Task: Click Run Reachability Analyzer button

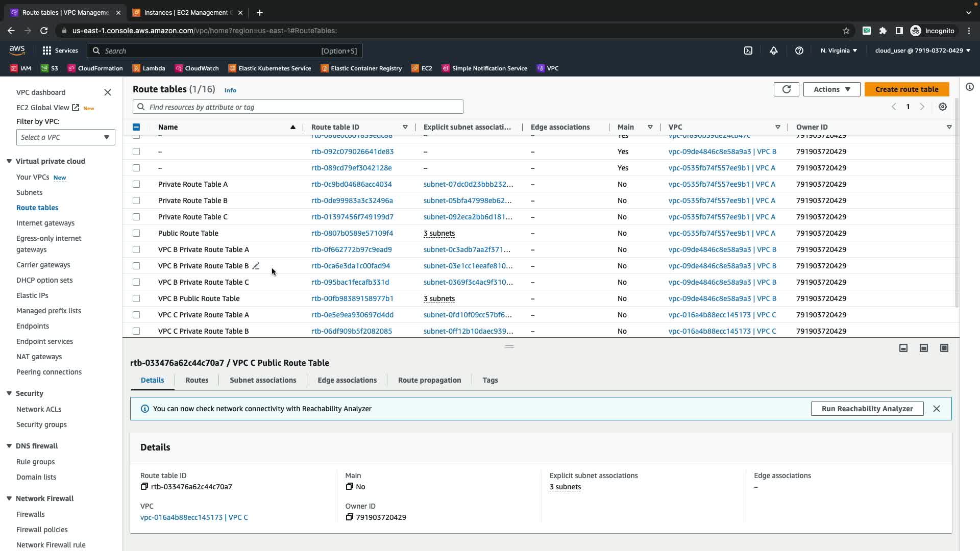Action: pos(867,409)
